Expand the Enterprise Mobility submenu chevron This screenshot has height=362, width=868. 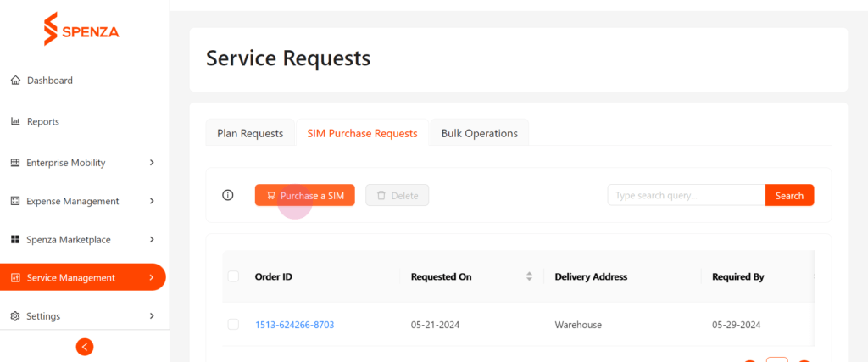152,163
